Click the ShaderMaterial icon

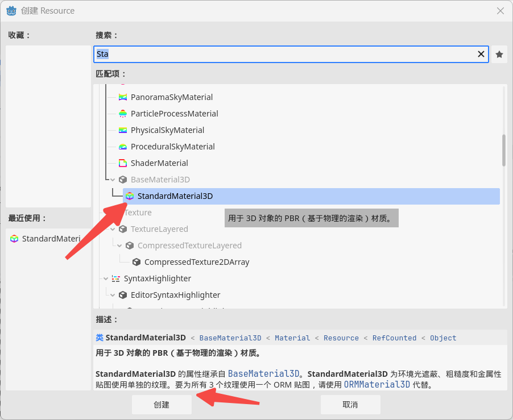pos(123,163)
